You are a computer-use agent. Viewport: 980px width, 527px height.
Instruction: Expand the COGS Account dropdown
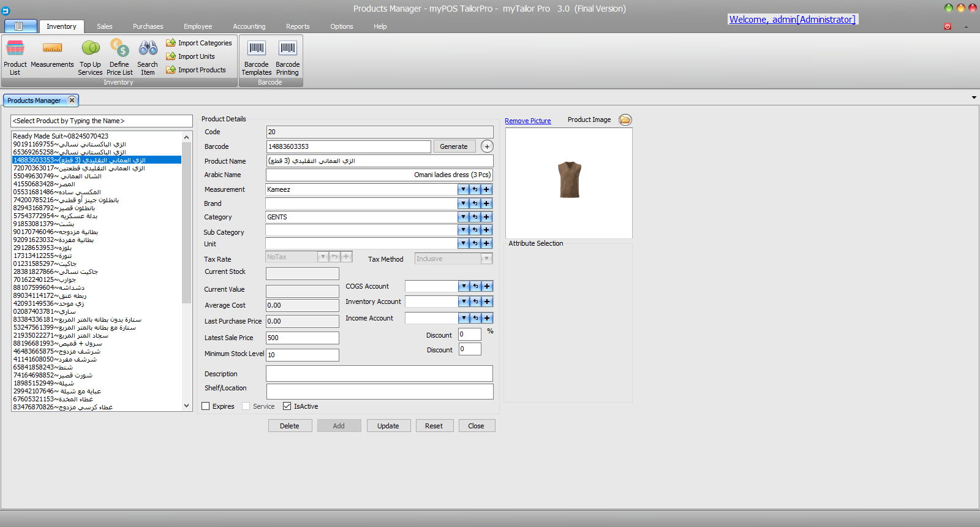point(464,286)
